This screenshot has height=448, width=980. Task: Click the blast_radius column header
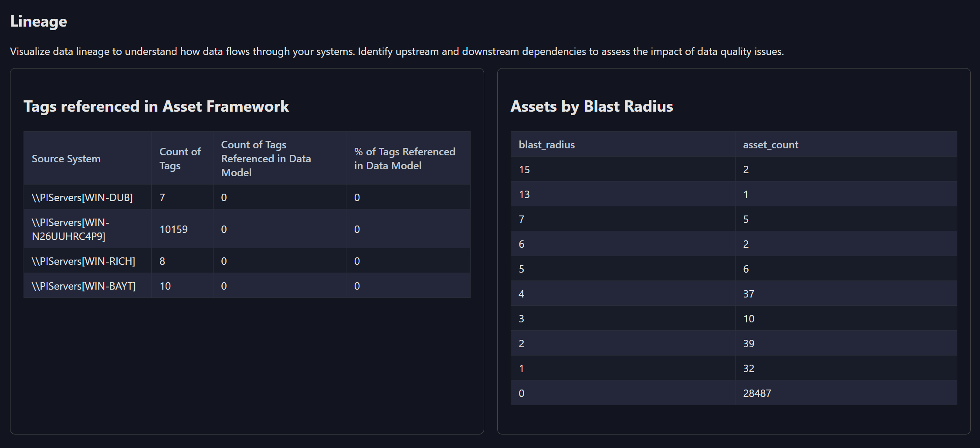tap(547, 144)
